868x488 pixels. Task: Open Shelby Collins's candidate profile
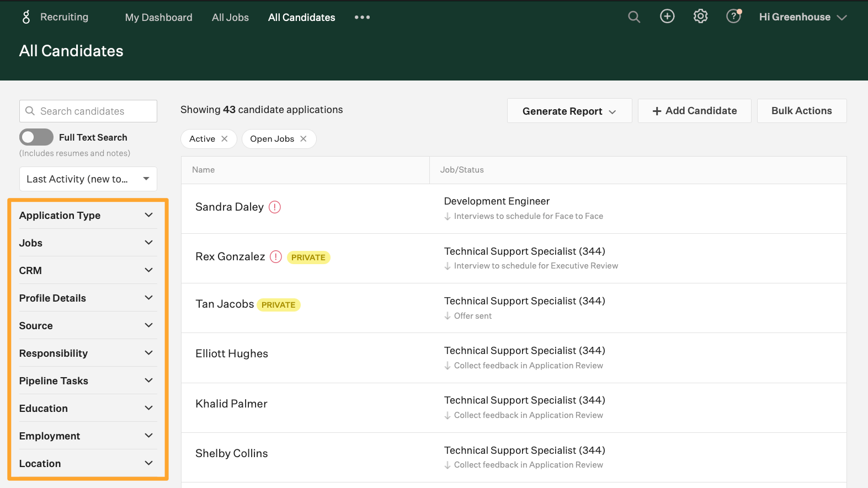232,454
